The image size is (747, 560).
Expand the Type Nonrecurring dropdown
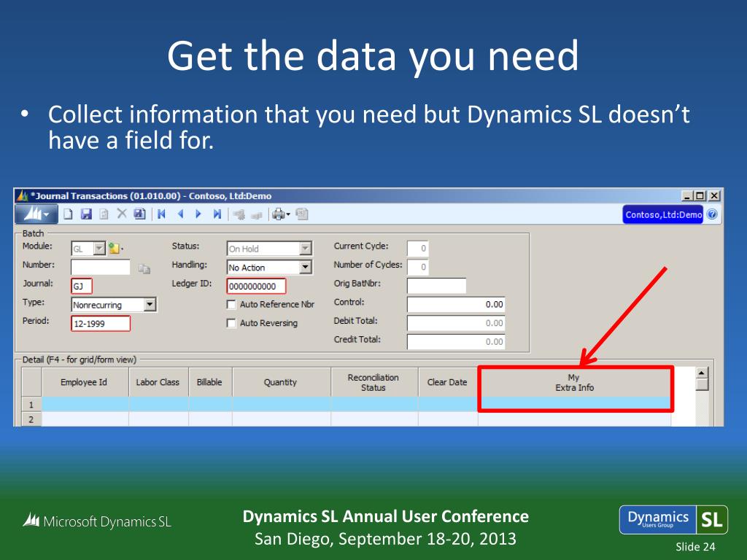(x=150, y=305)
